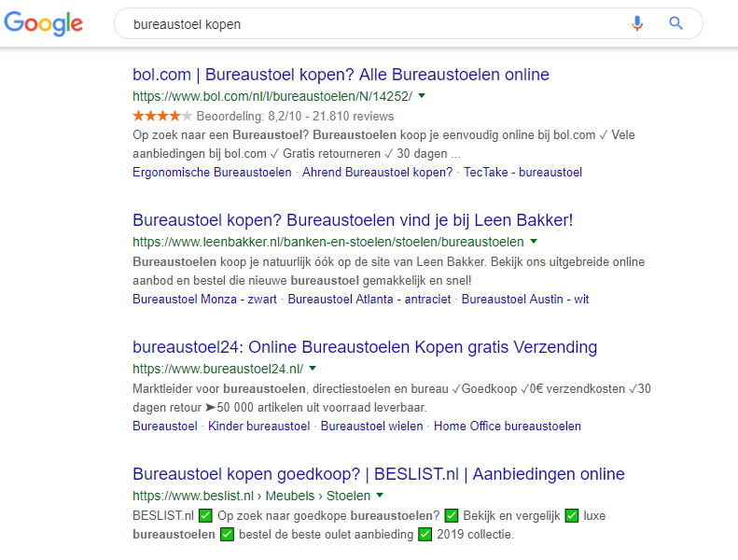Open Ahrend Bureaustoel kopen? sitelink
Viewport: 738px width, 560px height.
pyautogui.click(x=377, y=173)
